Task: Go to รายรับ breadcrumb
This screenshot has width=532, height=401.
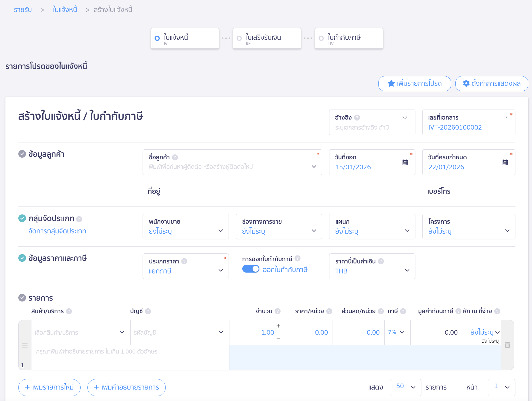Action: 23,10
